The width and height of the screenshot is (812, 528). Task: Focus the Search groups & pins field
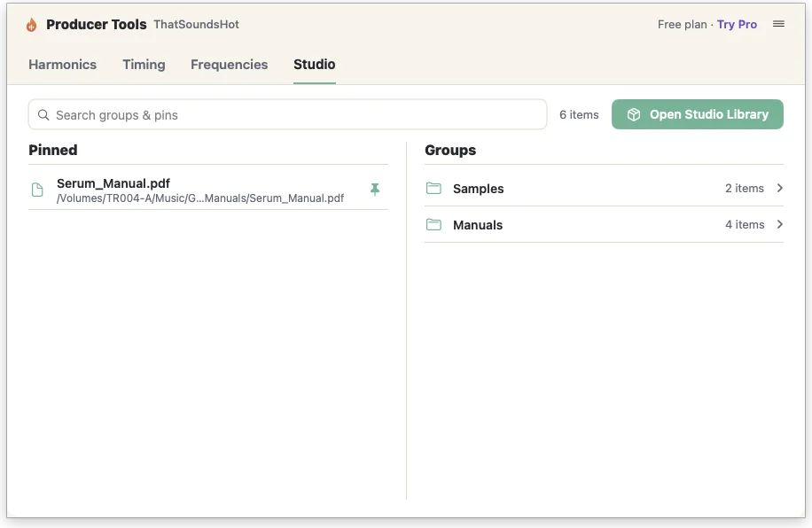tap(287, 115)
